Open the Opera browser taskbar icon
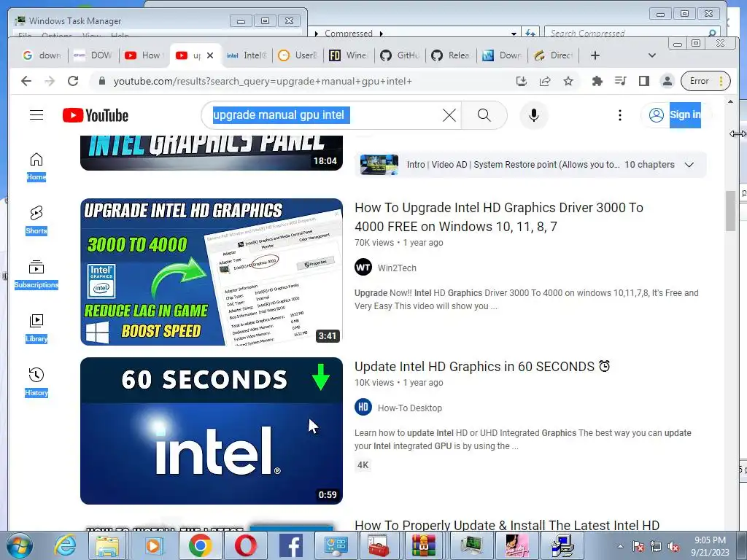Screen dimensions: 747x560 pyautogui.click(x=245, y=545)
